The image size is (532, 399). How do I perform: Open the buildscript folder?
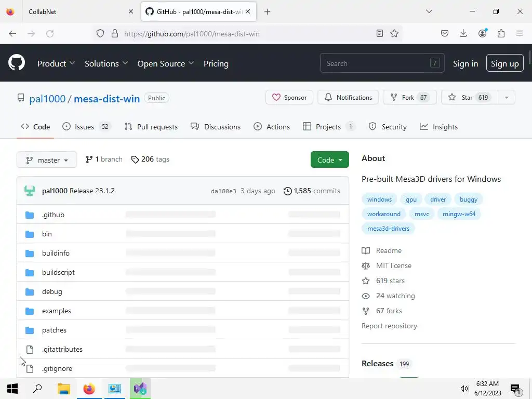click(58, 272)
